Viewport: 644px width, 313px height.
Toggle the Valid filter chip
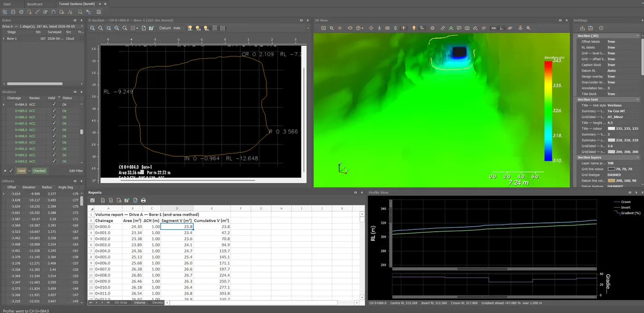coord(21,171)
